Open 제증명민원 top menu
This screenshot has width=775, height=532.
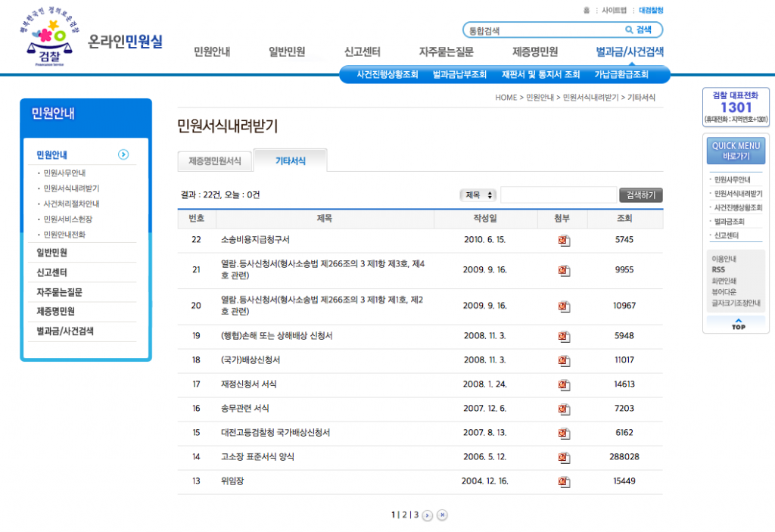pyautogui.click(x=535, y=51)
